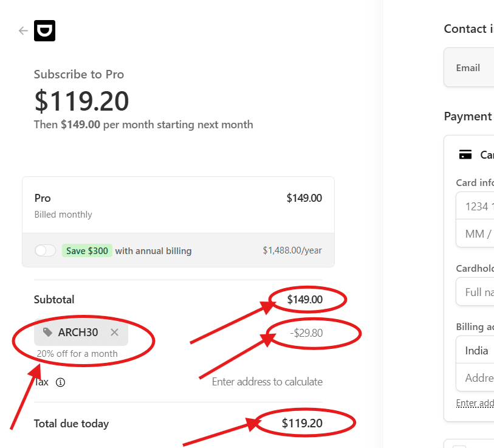Click the back arrow icon
The height and width of the screenshot is (448, 494).
click(22, 30)
